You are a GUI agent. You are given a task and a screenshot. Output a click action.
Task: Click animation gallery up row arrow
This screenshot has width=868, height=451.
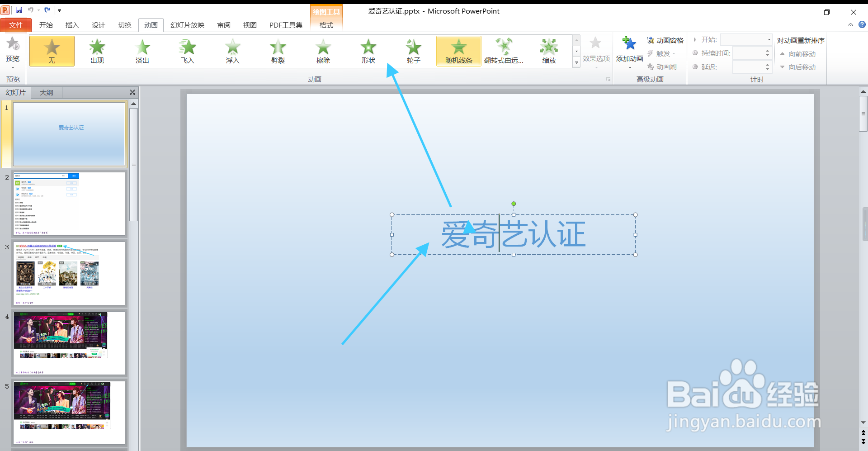[x=576, y=40]
